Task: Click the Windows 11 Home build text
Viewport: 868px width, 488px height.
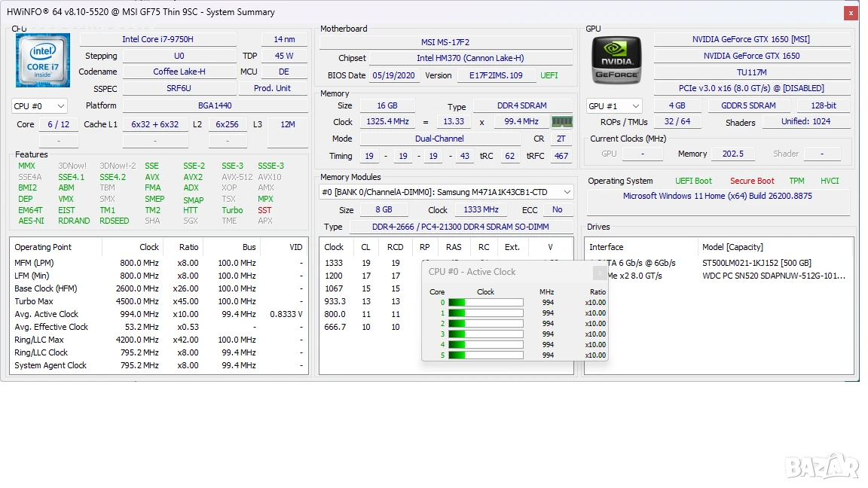Action: pyautogui.click(x=717, y=196)
